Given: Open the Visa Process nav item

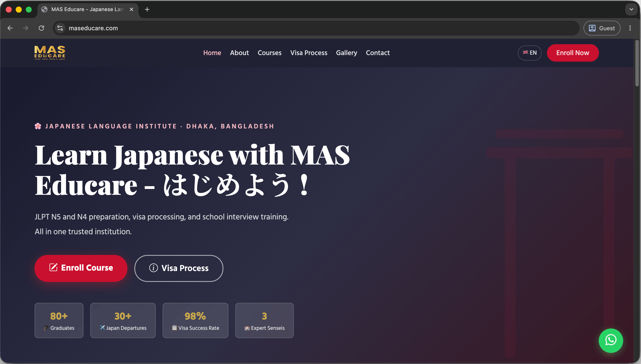Looking at the screenshot, I should 309,53.
